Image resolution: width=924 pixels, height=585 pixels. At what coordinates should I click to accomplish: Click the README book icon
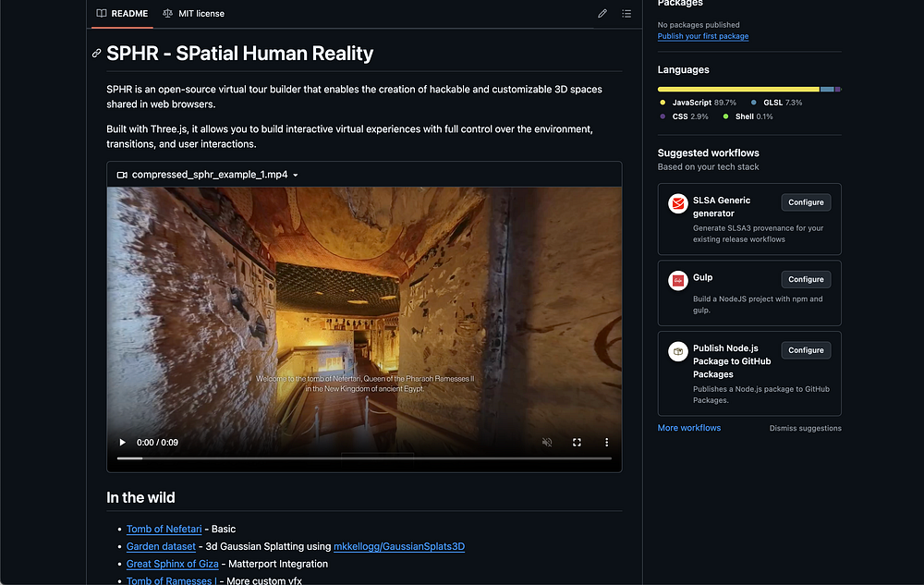102,13
